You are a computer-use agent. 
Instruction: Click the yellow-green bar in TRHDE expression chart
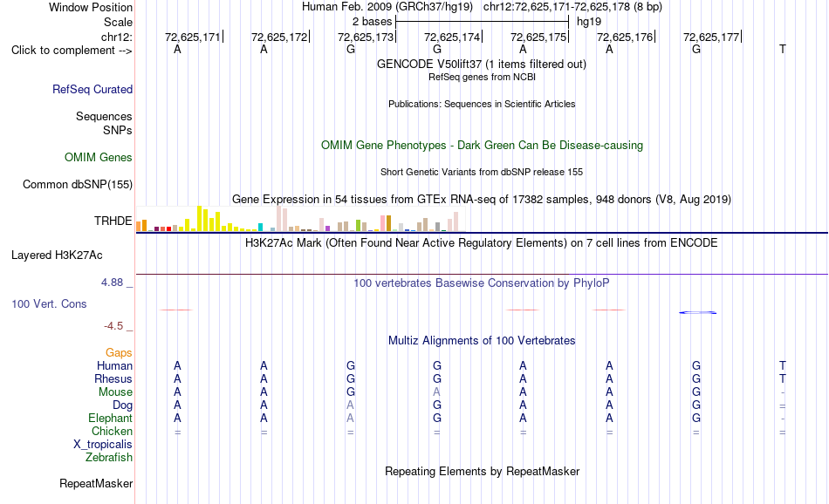359,226
